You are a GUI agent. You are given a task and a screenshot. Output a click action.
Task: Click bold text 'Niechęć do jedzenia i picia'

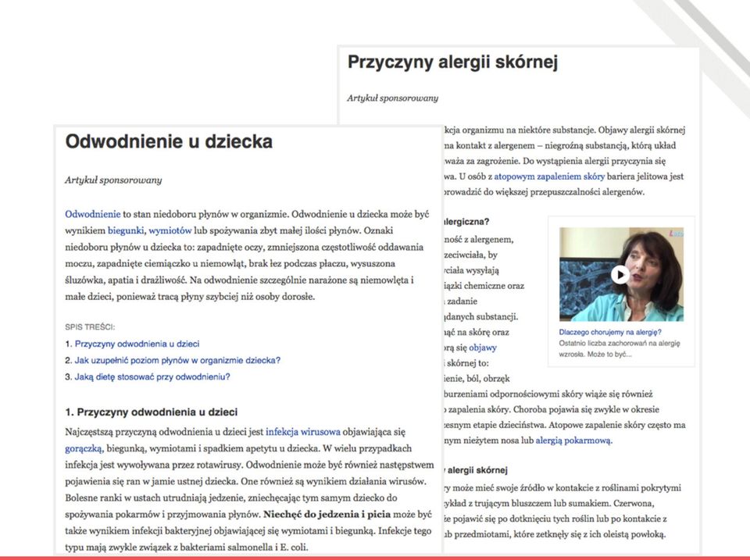327,515
